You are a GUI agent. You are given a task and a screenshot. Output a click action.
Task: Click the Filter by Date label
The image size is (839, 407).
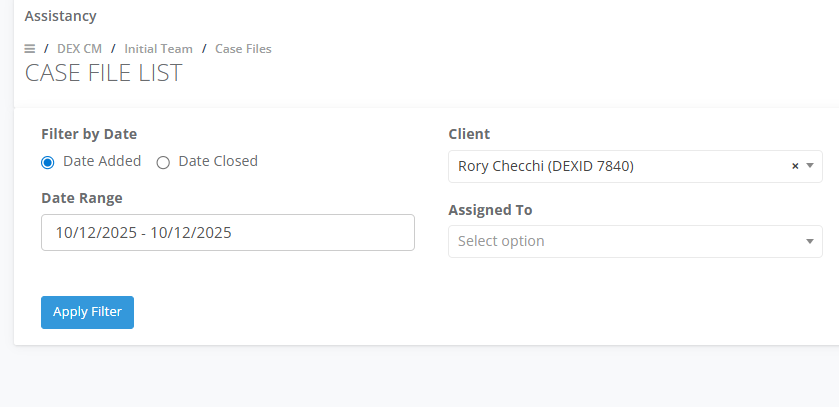point(89,134)
